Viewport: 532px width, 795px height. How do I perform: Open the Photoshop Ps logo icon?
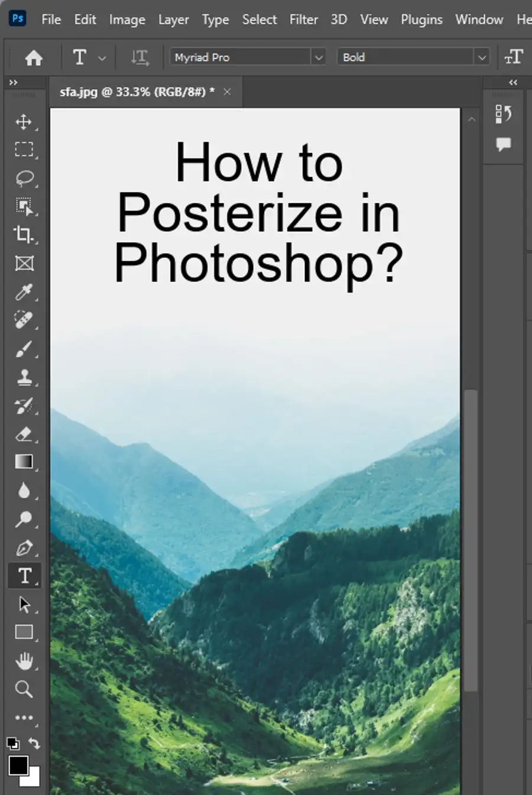tap(18, 18)
